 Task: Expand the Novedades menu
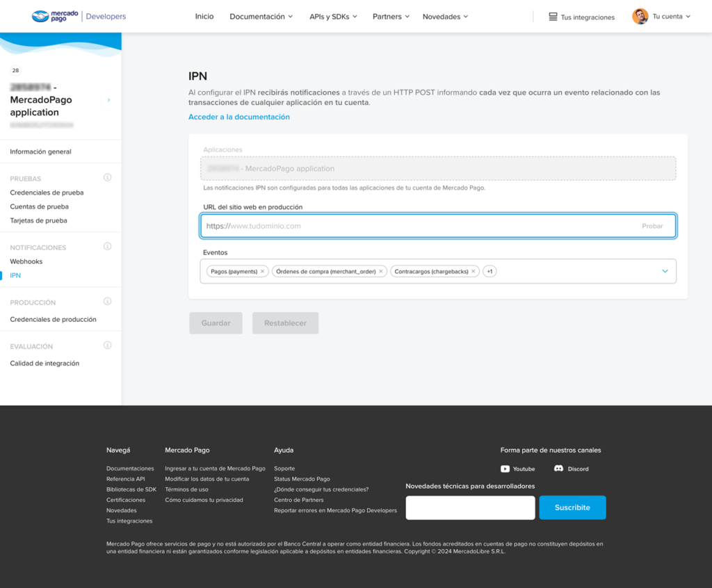(x=445, y=17)
